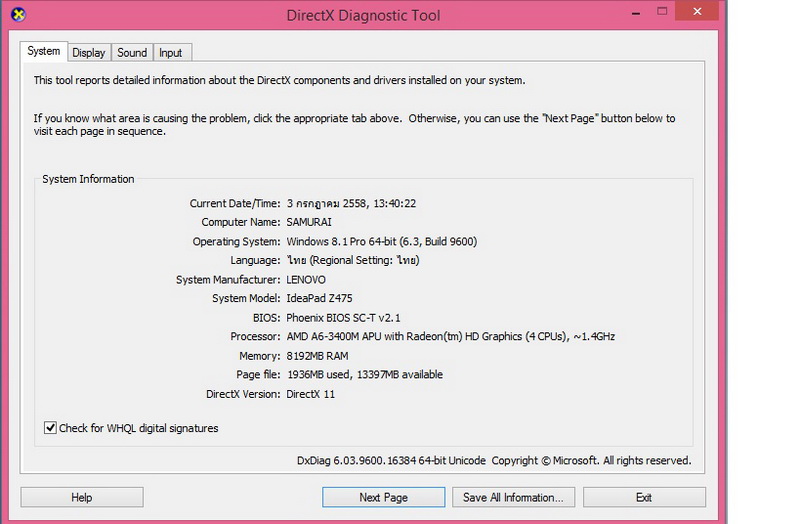Close the window with the X button

coord(697,11)
